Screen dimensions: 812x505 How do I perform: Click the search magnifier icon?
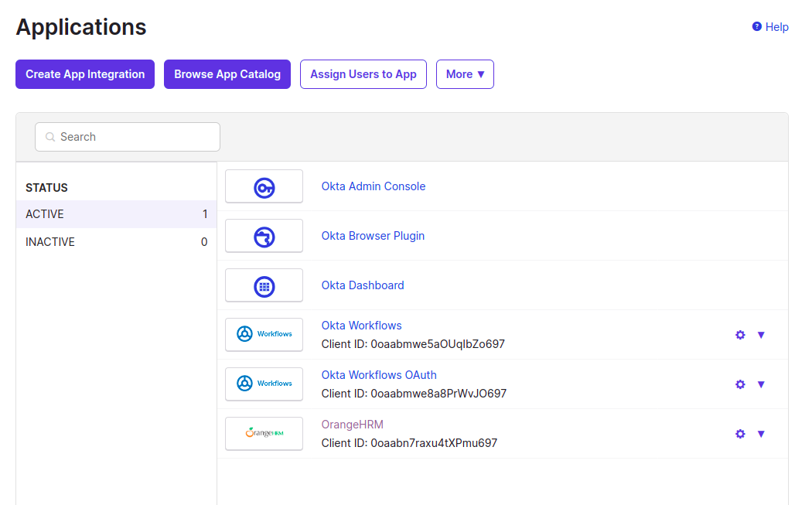pos(50,137)
